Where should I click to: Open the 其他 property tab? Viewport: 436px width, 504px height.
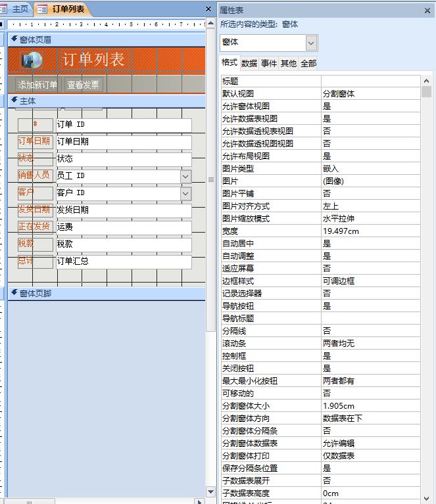pos(288,63)
